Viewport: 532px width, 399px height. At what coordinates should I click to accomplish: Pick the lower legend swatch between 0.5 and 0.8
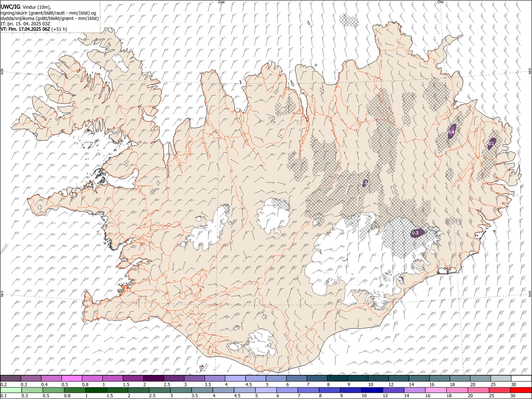(53, 390)
